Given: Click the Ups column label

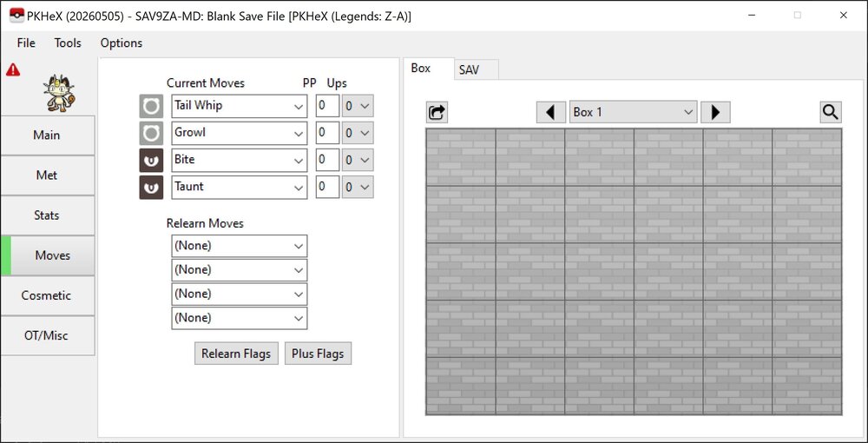Looking at the screenshot, I should click(x=337, y=83).
